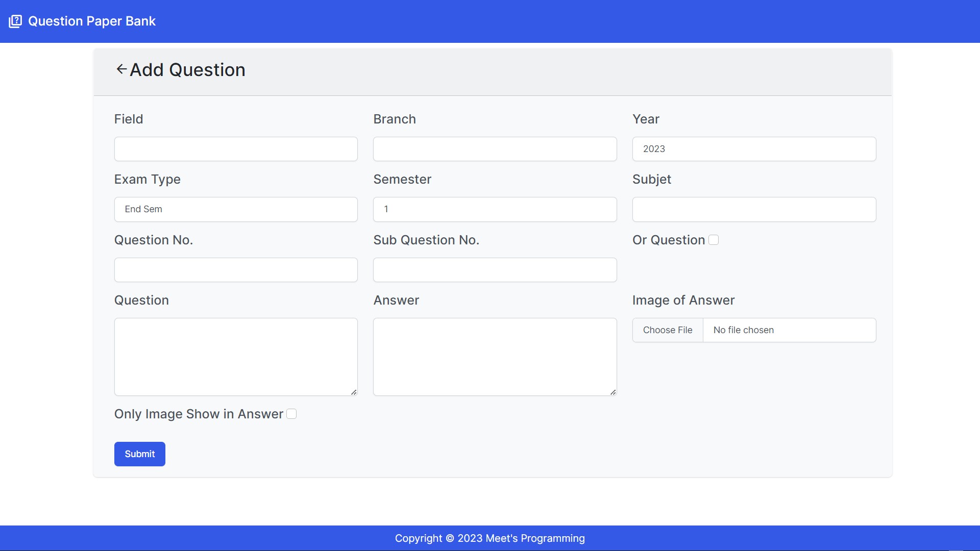Viewport: 980px width, 551px height.
Task: Click the Sub Question No. input
Action: 495,270
